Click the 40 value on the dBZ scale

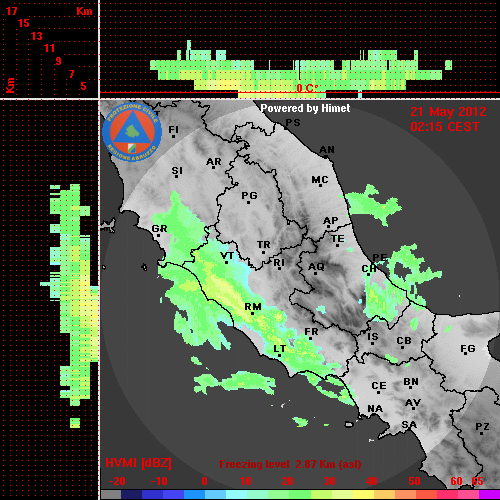tap(372, 481)
